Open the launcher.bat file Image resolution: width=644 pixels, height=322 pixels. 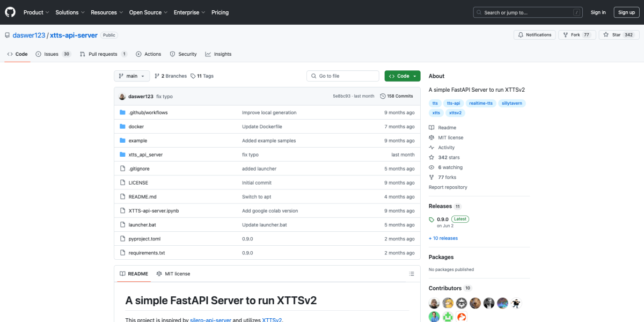click(x=142, y=225)
